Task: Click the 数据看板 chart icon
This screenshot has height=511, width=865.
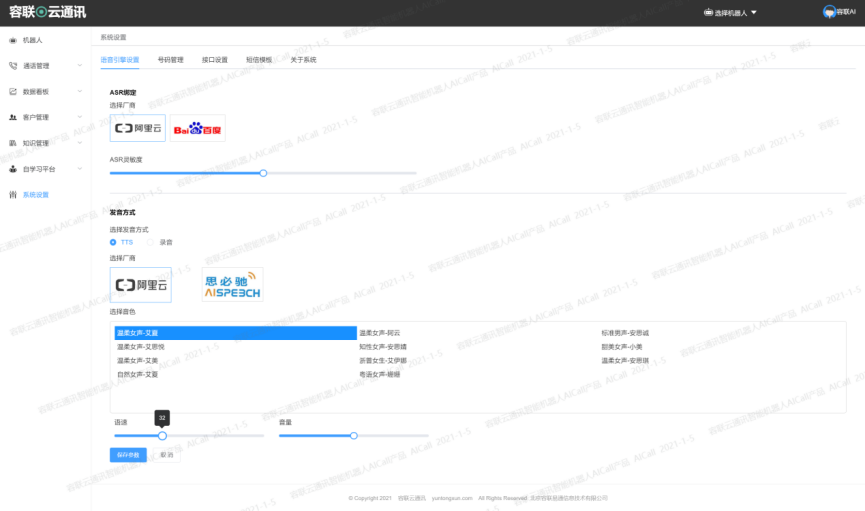Action: [13, 92]
